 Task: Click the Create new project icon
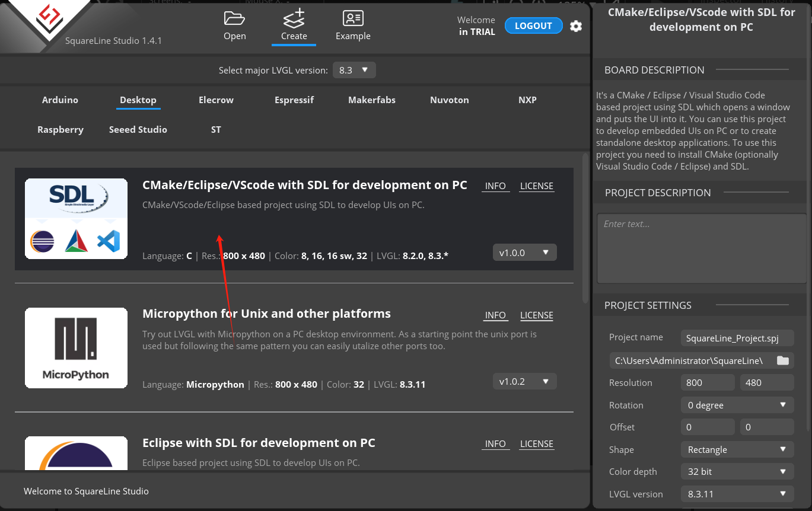tap(294, 18)
